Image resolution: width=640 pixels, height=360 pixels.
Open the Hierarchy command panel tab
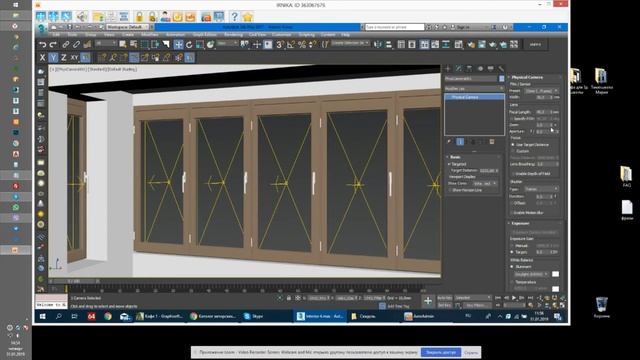[469, 69]
